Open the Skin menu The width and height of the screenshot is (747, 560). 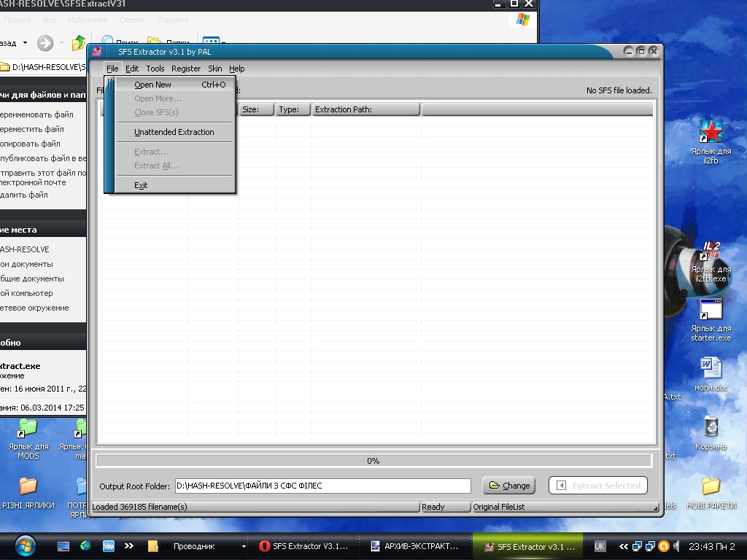pos(214,69)
